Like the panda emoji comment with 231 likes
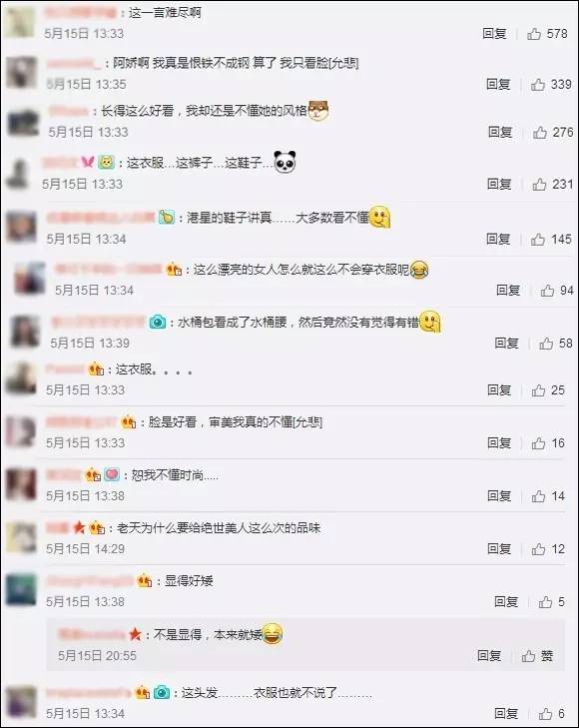 tap(552, 185)
